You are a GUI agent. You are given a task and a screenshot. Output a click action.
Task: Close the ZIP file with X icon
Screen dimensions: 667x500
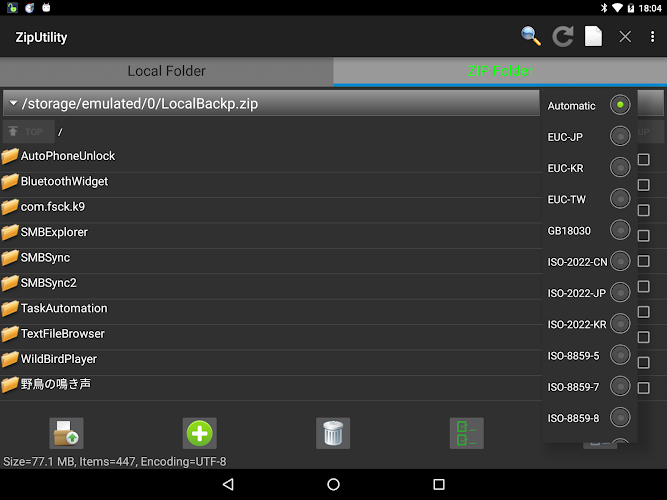click(x=625, y=37)
